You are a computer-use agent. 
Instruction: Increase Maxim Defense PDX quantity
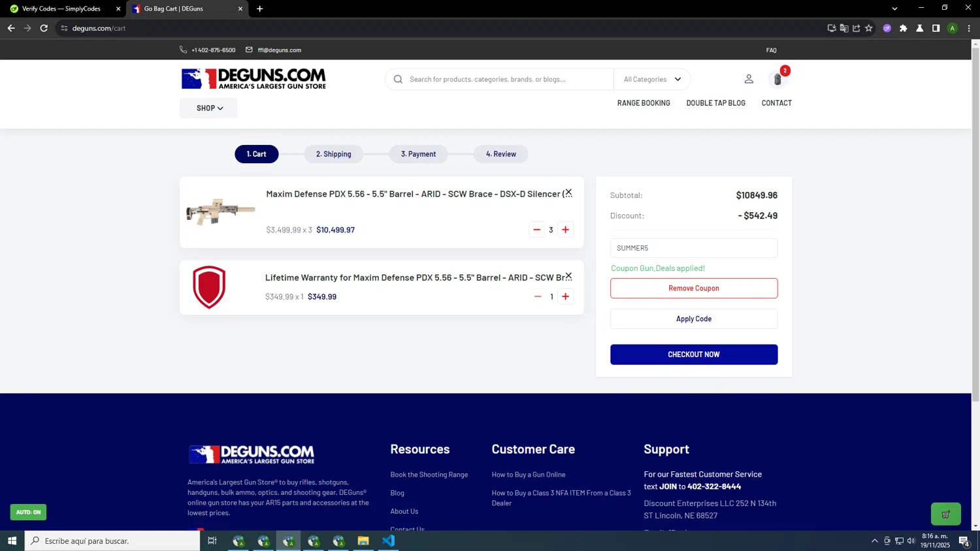click(566, 230)
